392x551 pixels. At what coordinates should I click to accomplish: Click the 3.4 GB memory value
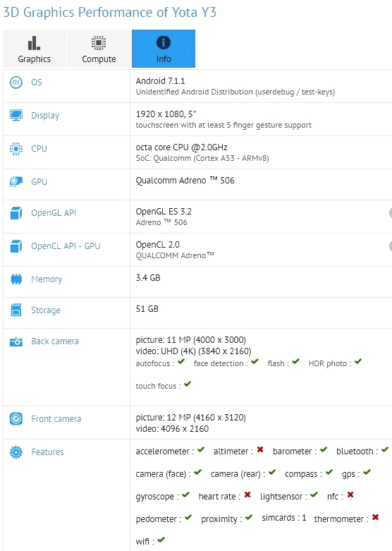tap(148, 278)
